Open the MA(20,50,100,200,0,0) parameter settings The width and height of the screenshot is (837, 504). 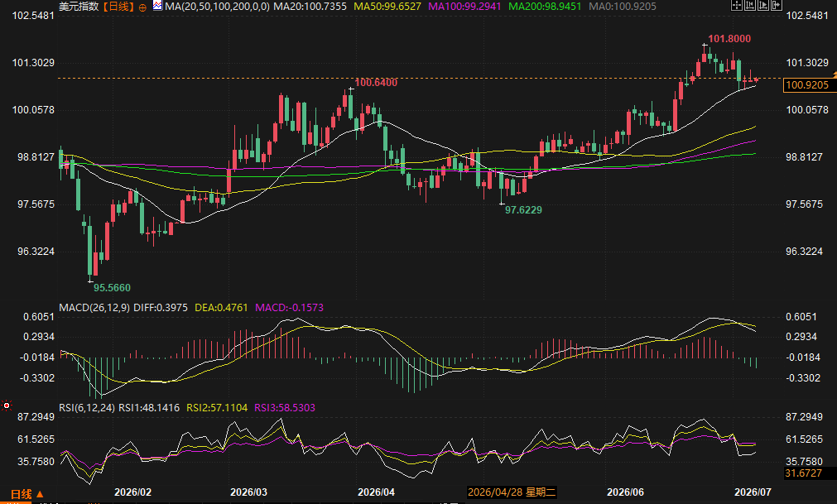217,7
